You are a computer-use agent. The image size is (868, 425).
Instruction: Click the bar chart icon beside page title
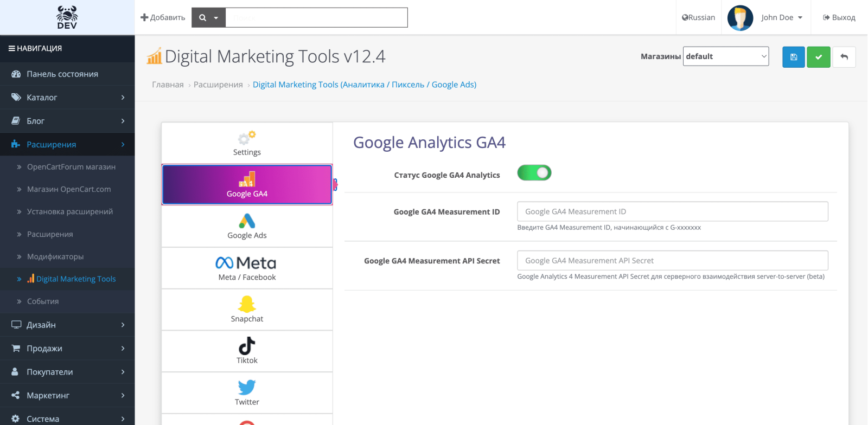pyautogui.click(x=154, y=56)
